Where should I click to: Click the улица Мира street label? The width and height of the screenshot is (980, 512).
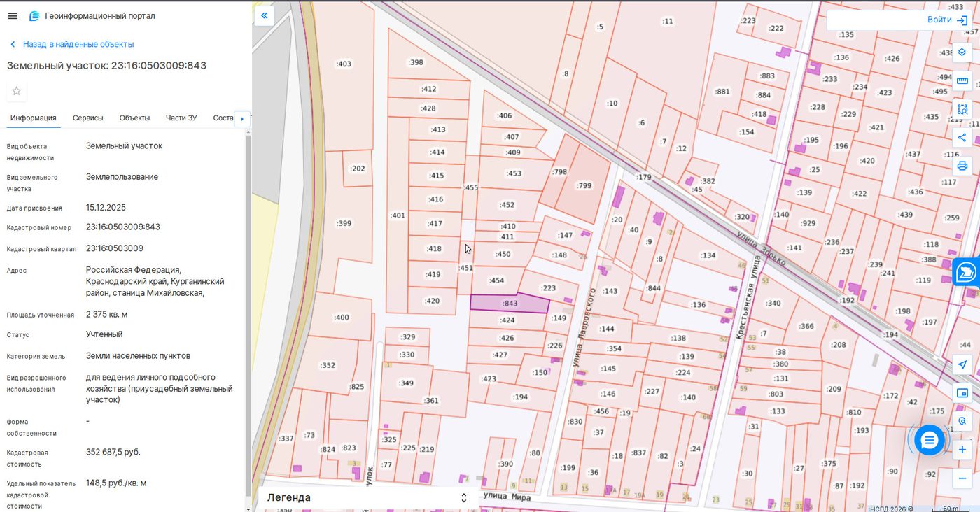click(x=507, y=497)
